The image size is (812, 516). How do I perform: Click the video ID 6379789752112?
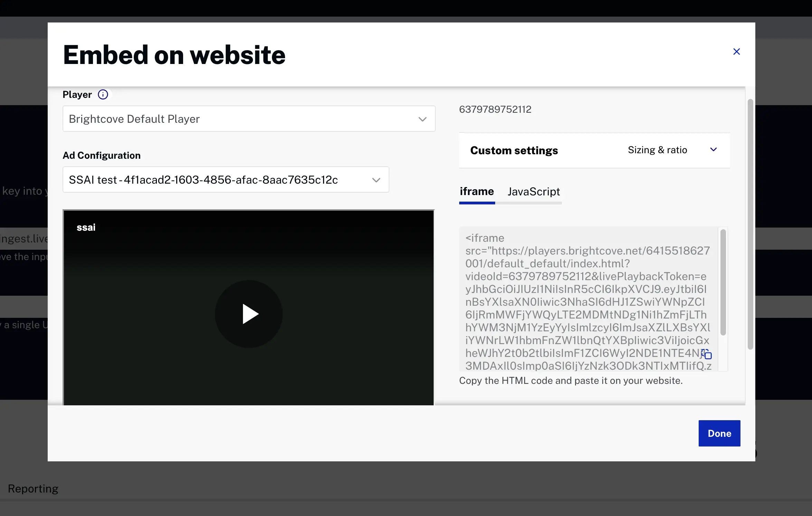click(x=495, y=109)
